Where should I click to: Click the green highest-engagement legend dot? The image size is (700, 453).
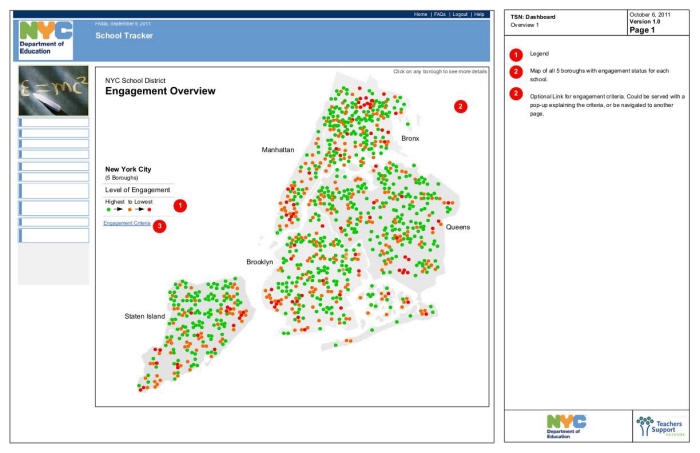108,210
